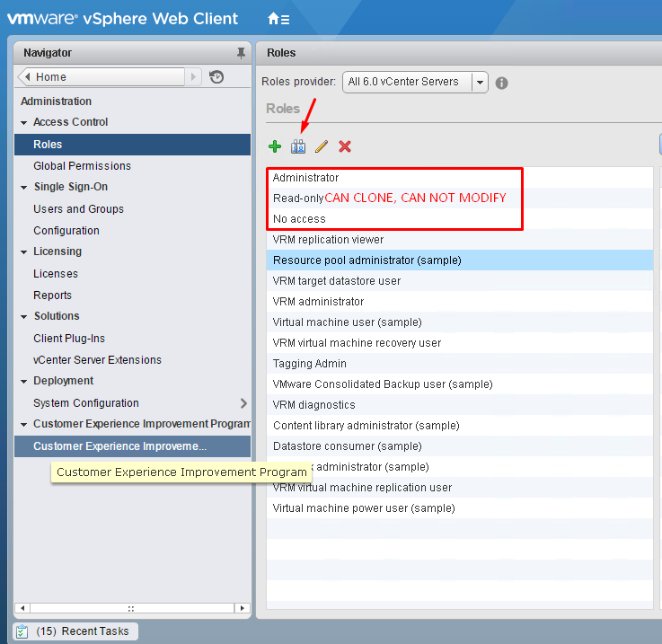Select VRM target datastore user role
Image resolution: width=662 pixels, height=644 pixels.
(x=460, y=281)
